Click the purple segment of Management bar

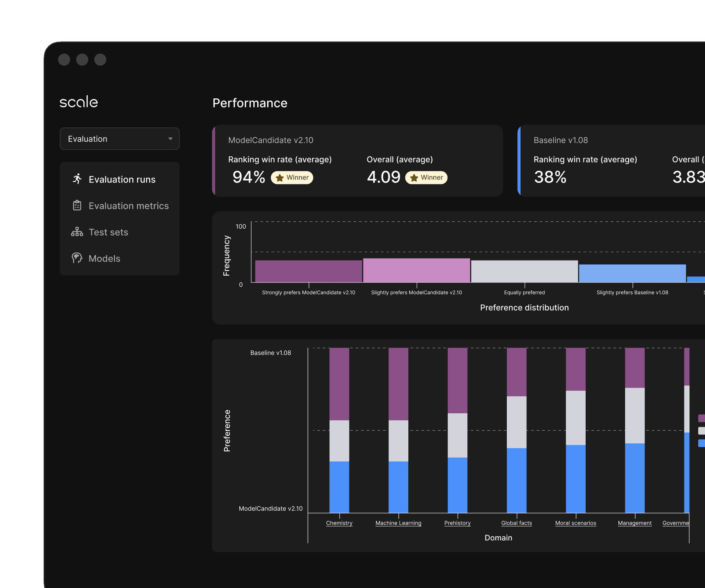635,368
